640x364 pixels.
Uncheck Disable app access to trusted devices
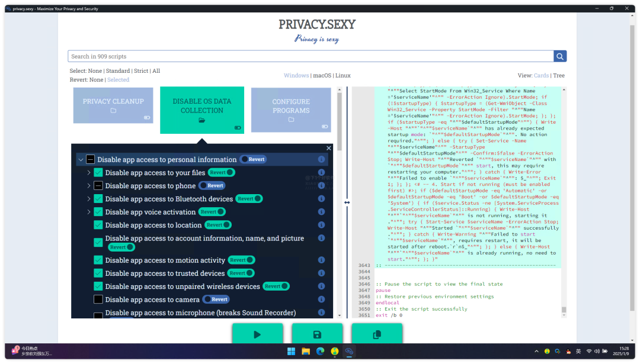click(98, 273)
